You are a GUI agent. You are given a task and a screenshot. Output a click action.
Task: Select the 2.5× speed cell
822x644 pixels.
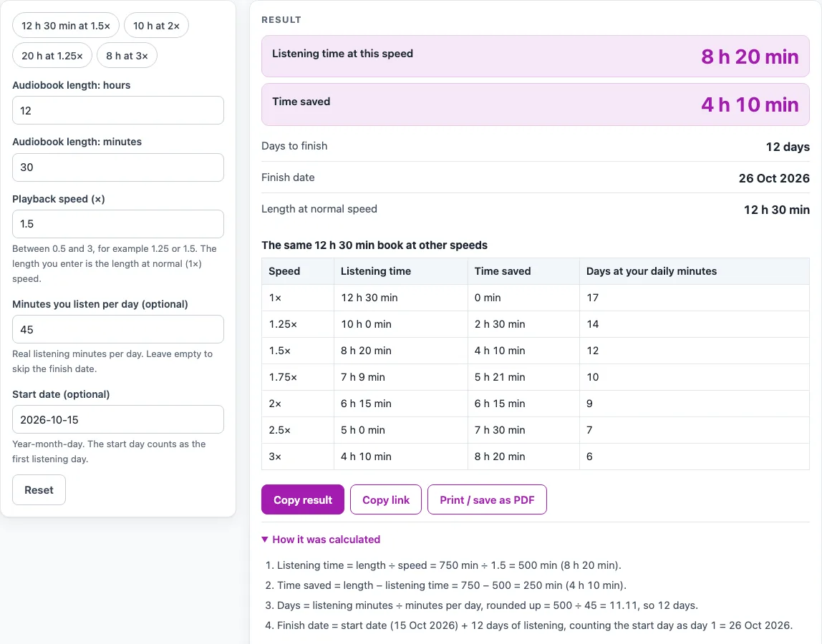click(298, 430)
